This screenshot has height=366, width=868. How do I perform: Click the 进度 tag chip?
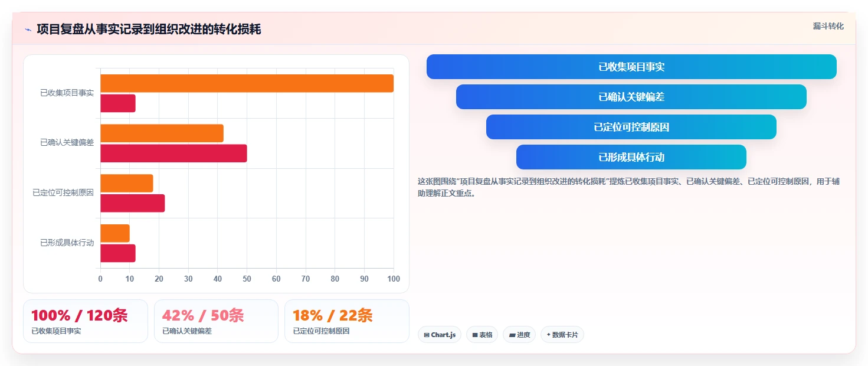[x=519, y=335]
